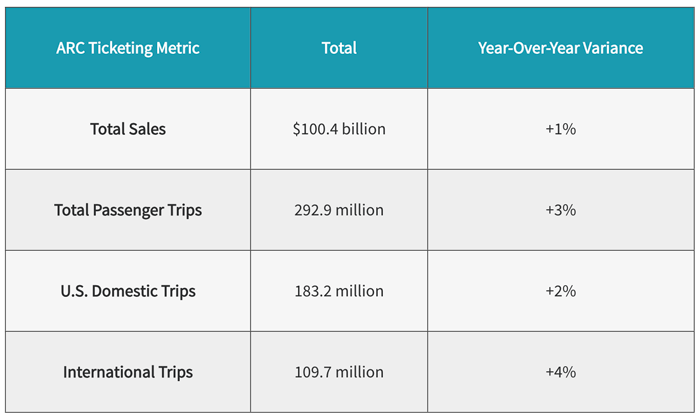Click the 183.2 million total cell

[x=339, y=291]
